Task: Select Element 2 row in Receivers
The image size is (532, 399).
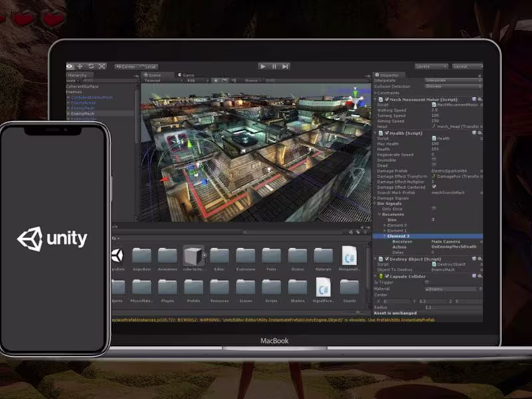Action: (x=428, y=236)
